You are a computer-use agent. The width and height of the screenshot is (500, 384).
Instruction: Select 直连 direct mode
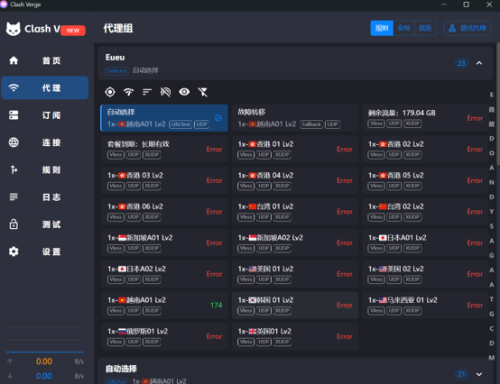(x=425, y=28)
